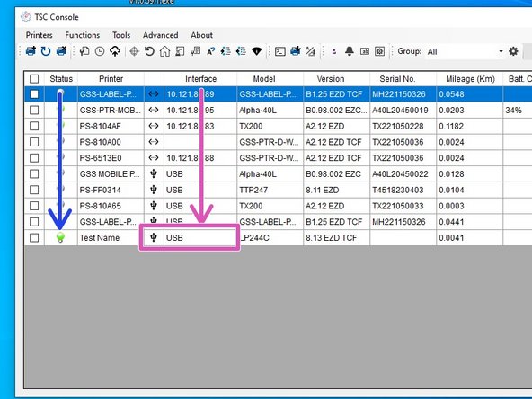The width and height of the screenshot is (532, 399).
Task: Click the add printer icon in toolbar
Action: click(x=31, y=51)
